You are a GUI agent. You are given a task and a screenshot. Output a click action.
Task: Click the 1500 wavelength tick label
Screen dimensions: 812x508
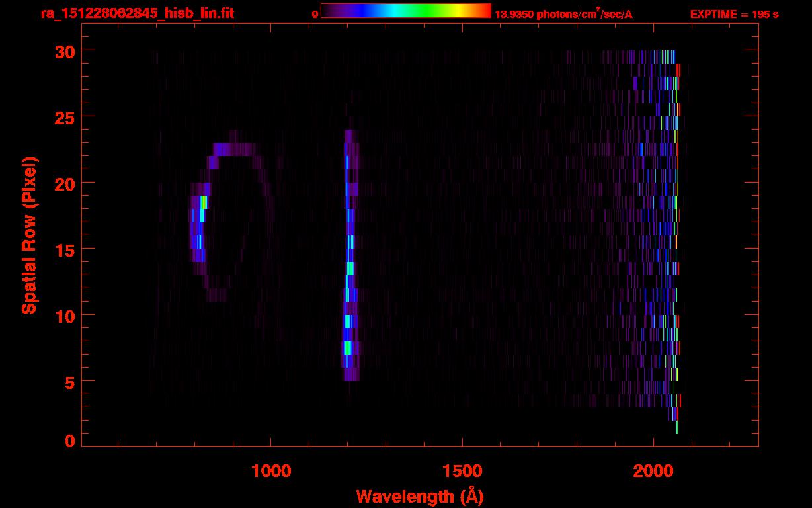point(462,471)
